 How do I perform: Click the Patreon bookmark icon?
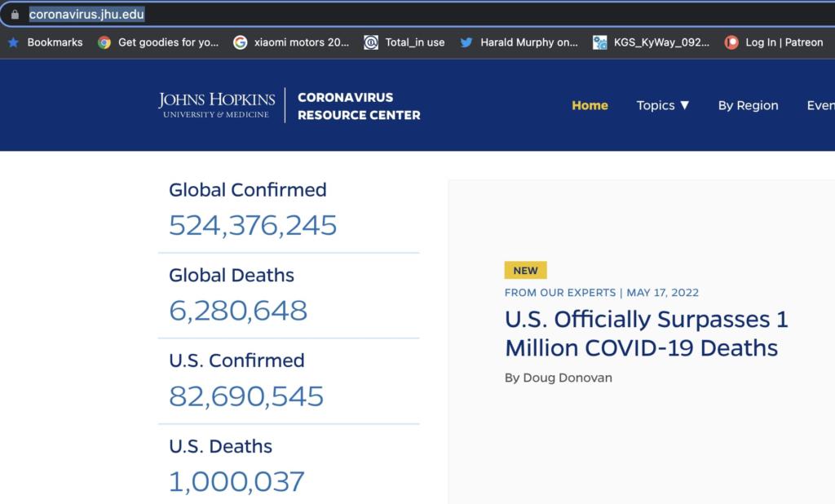pos(731,42)
